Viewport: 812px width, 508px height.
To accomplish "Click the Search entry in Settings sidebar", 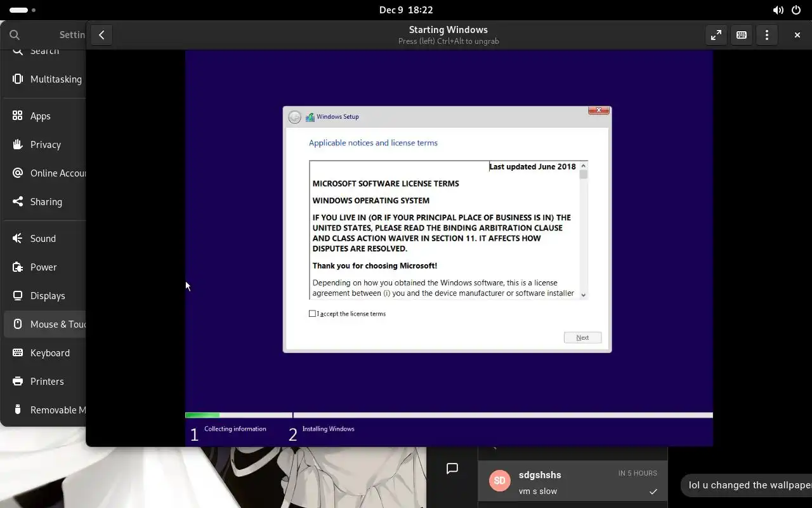I will tap(44, 51).
